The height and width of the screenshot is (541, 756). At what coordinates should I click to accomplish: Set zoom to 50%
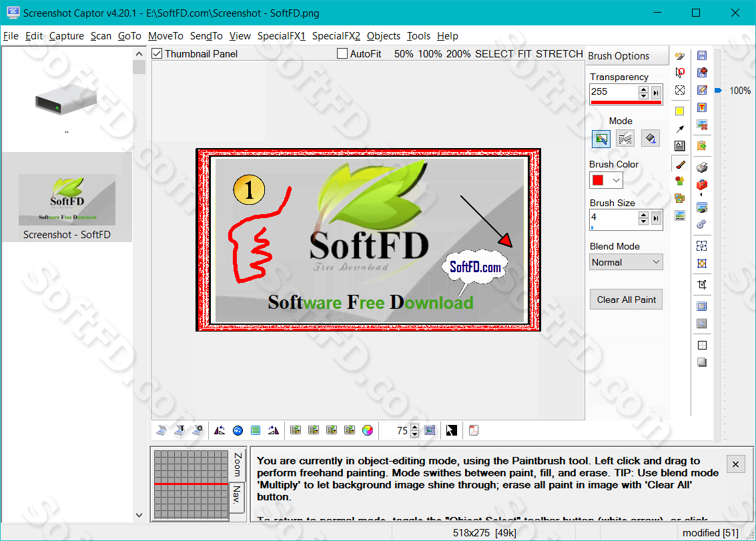tap(404, 54)
